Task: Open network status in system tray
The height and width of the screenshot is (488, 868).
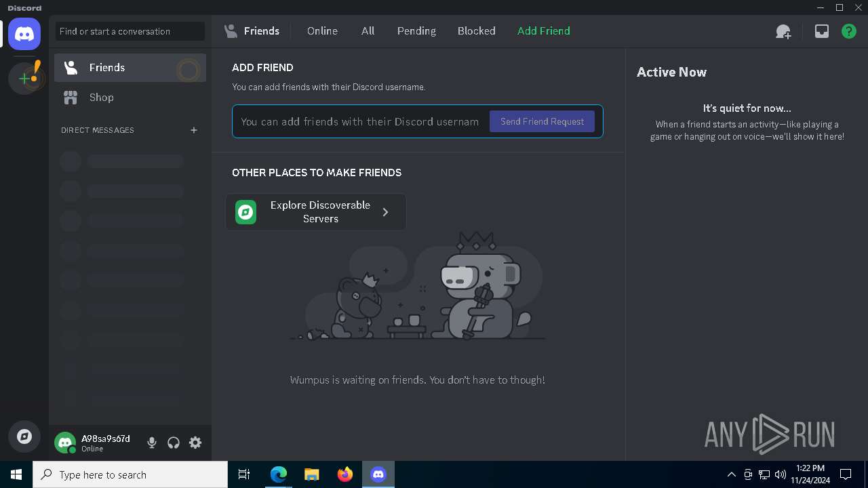Action: pyautogui.click(x=764, y=474)
